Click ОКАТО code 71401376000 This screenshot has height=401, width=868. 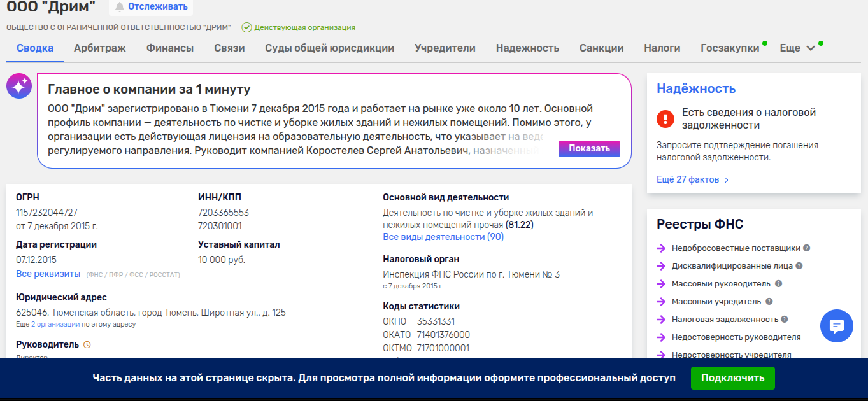coord(443,335)
